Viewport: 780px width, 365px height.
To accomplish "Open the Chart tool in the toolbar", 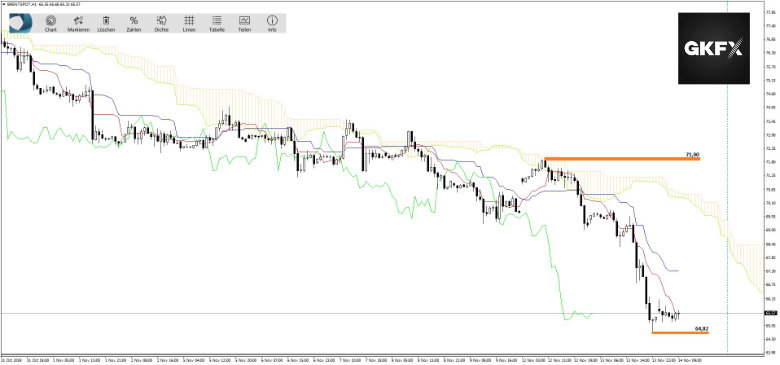I will click(51, 23).
